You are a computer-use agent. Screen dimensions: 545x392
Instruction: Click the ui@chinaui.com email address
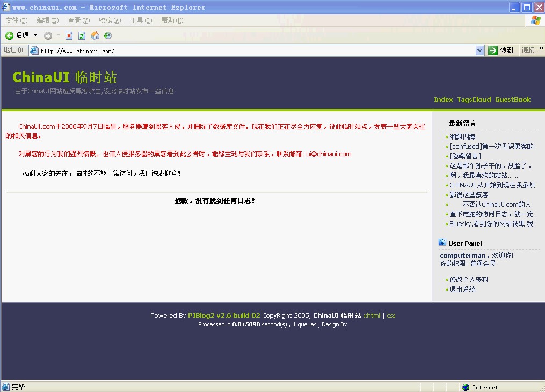click(x=329, y=154)
